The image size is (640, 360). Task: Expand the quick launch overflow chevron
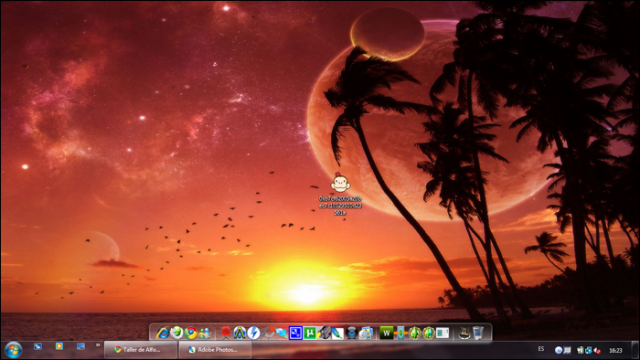pyautogui.click(x=98, y=345)
